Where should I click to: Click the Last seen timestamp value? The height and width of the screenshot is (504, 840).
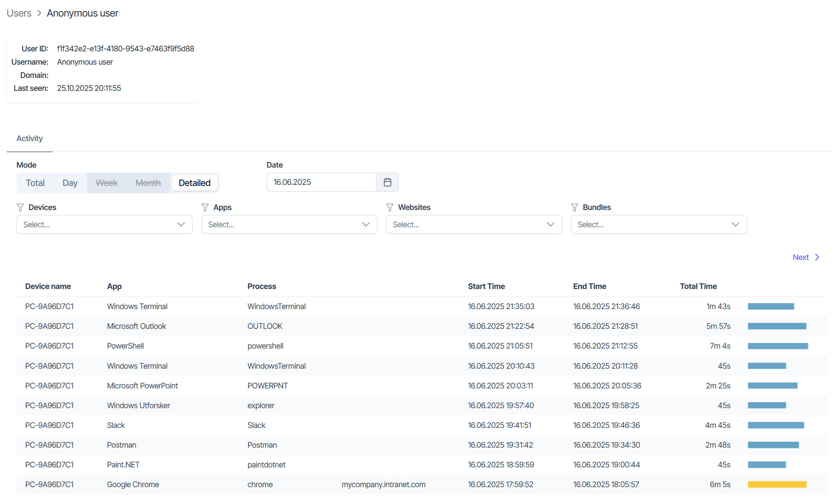pos(89,88)
